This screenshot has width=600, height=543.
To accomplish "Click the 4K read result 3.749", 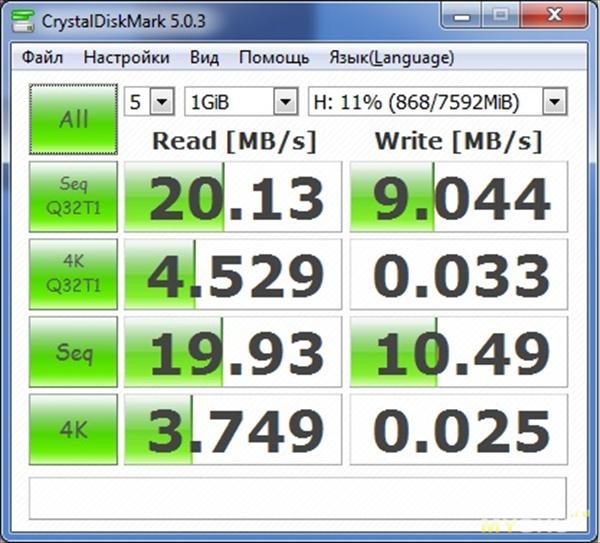I will tap(233, 429).
